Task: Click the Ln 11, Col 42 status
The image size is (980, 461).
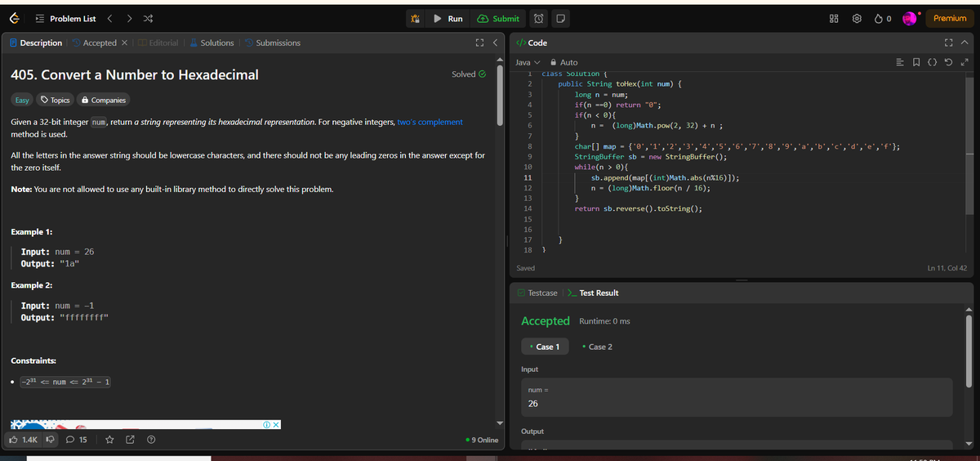Action: pyautogui.click(x=947, y=268)
